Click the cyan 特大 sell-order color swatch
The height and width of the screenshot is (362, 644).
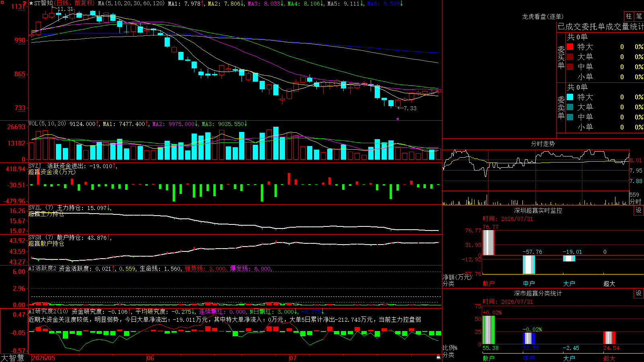570,97
